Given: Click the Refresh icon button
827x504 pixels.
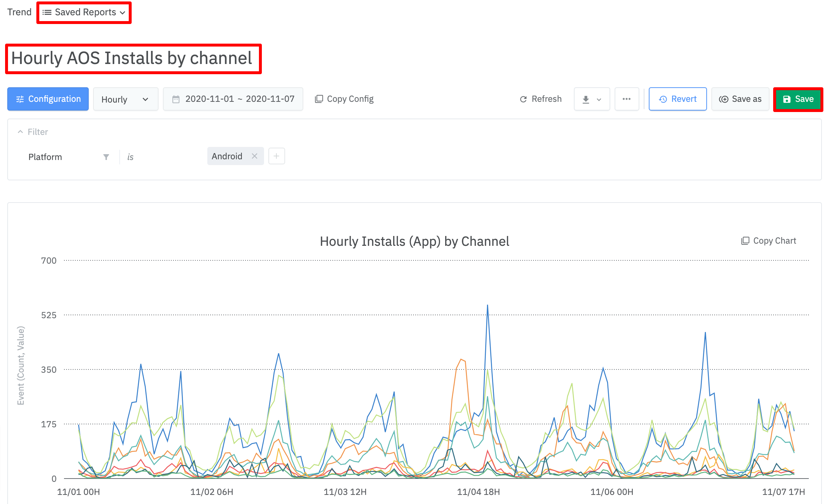Looking at the screenshot, I should (x=523, y=99).
